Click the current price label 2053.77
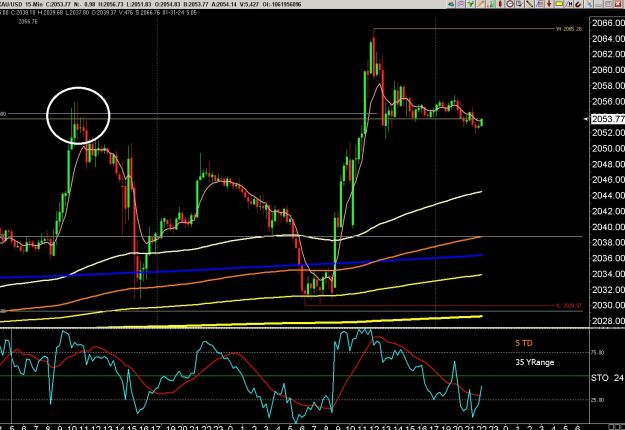Image resolution: width=625 pixels, height=430 pixels. [x=608, y=119]
